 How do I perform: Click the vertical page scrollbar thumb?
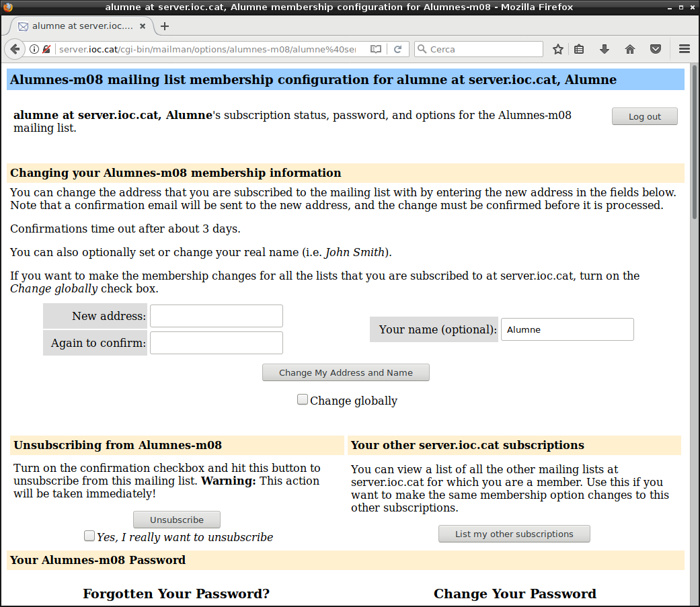[694, 141]
